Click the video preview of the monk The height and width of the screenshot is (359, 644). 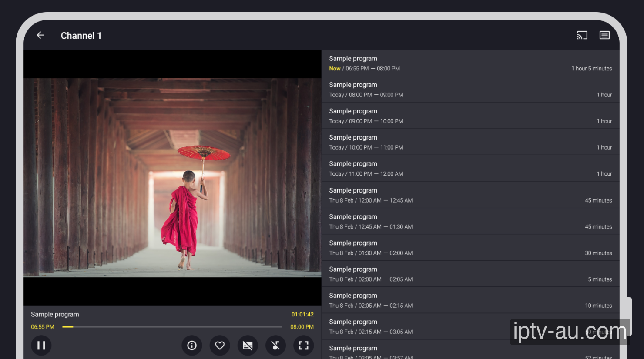tap(172, 177)
